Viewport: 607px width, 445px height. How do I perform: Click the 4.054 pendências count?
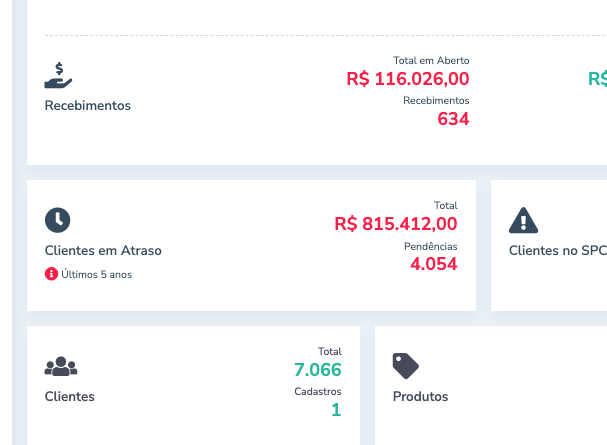coord(433,264)
